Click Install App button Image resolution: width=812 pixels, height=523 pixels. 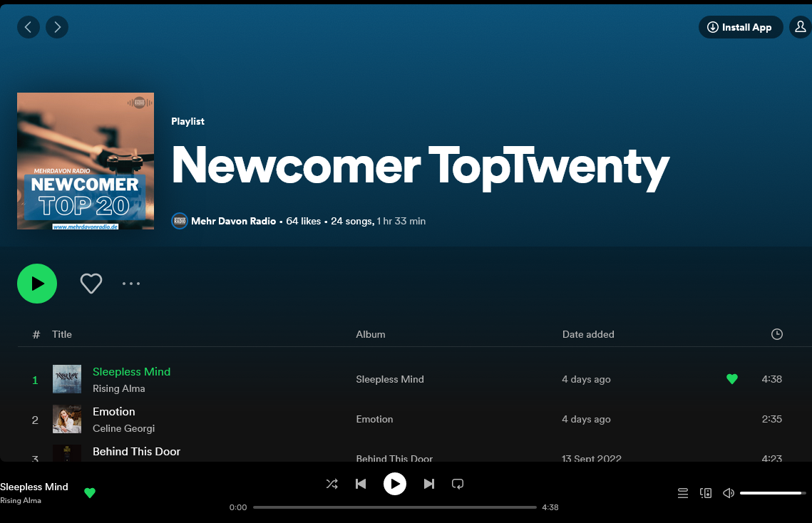(x=740, y=27)
